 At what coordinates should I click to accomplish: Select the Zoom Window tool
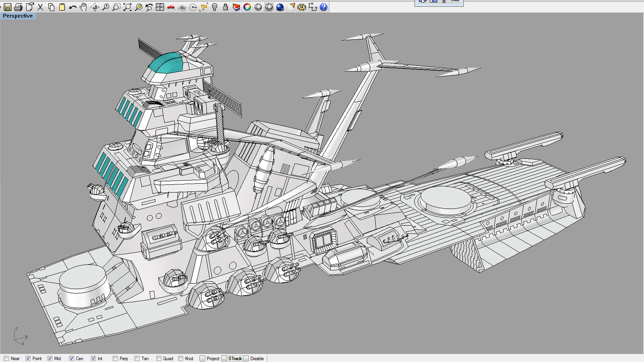click(116, 7)
